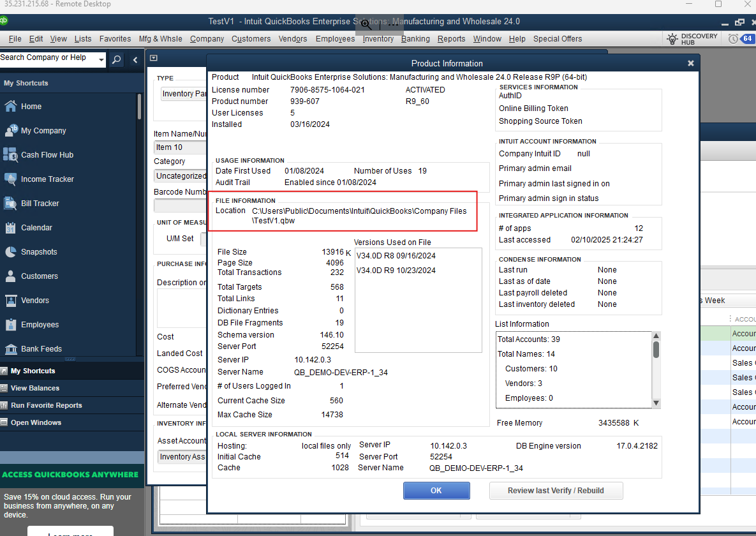
Task: Open the Vendors menu in menu bar
Action: pos(293,38)
